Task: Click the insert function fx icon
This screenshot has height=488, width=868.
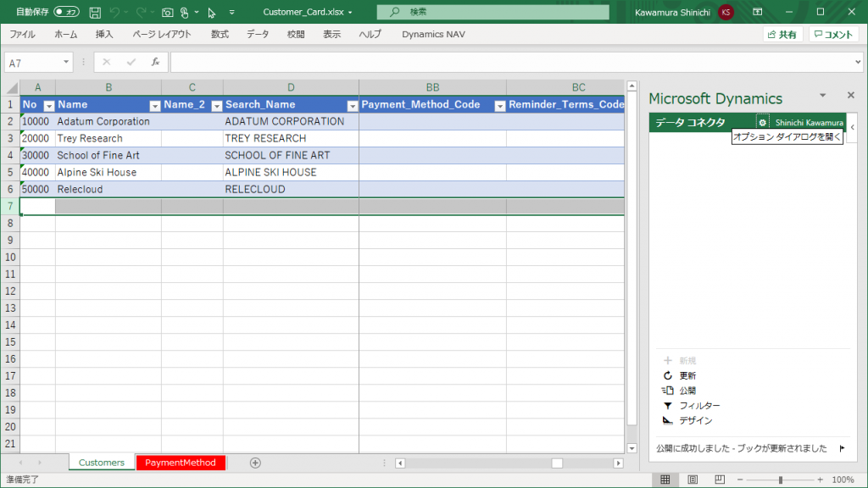Action: 156,63
